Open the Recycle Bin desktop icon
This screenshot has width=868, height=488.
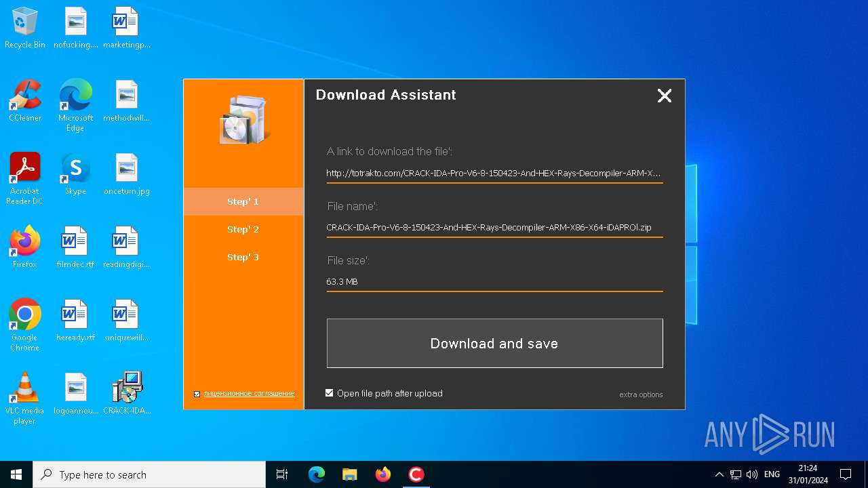coord(25,28)
